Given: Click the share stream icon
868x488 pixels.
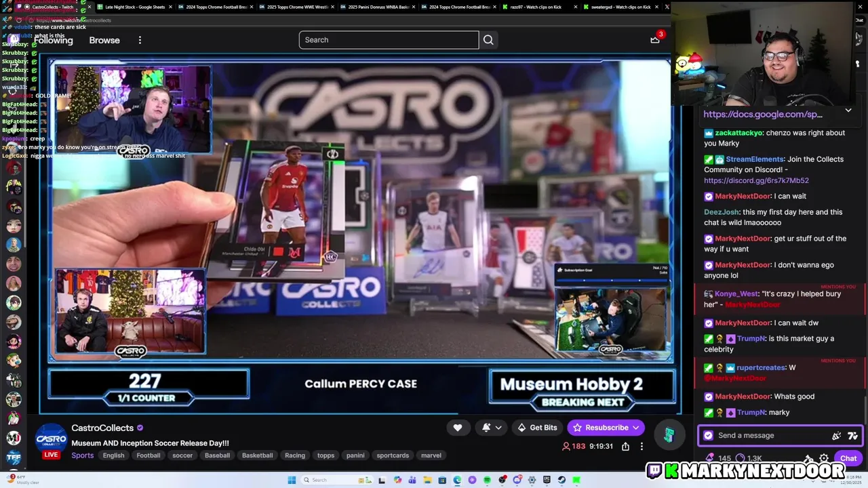Looking at the screenshot, I should click(625, 447).
